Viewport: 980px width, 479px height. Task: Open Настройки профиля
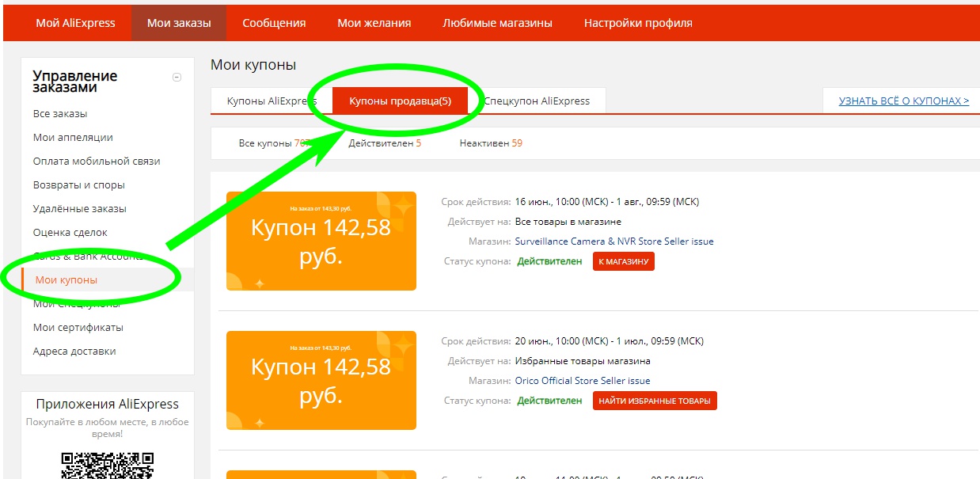[638, 23]
